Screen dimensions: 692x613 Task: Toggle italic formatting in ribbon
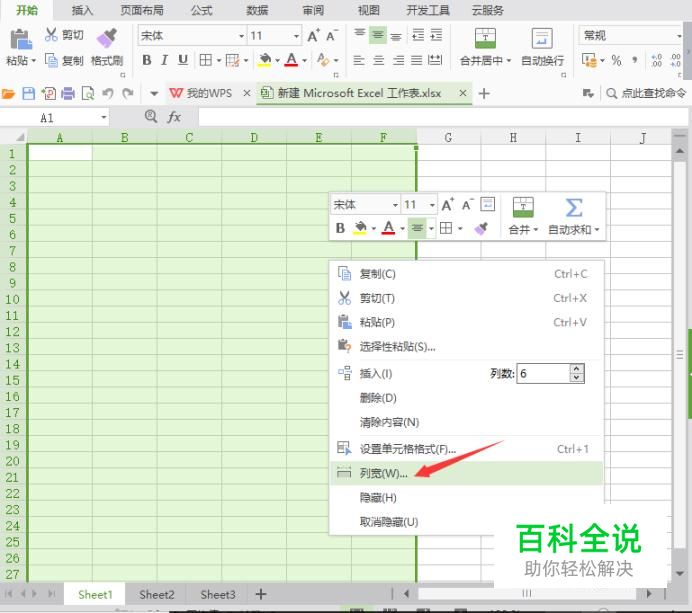point(165,60)
